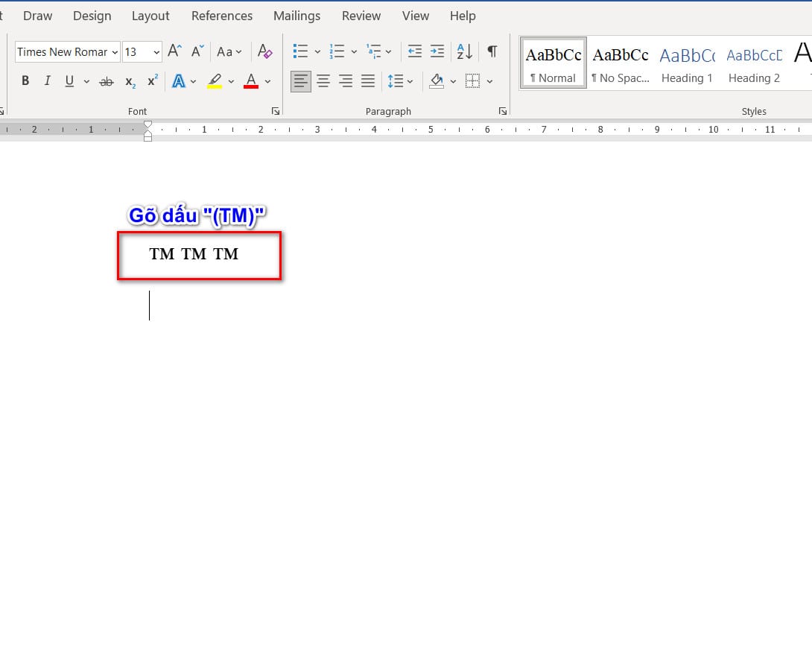812x667 pixels.
Task: Select the No Spacing style
Action: coord(620,63)
